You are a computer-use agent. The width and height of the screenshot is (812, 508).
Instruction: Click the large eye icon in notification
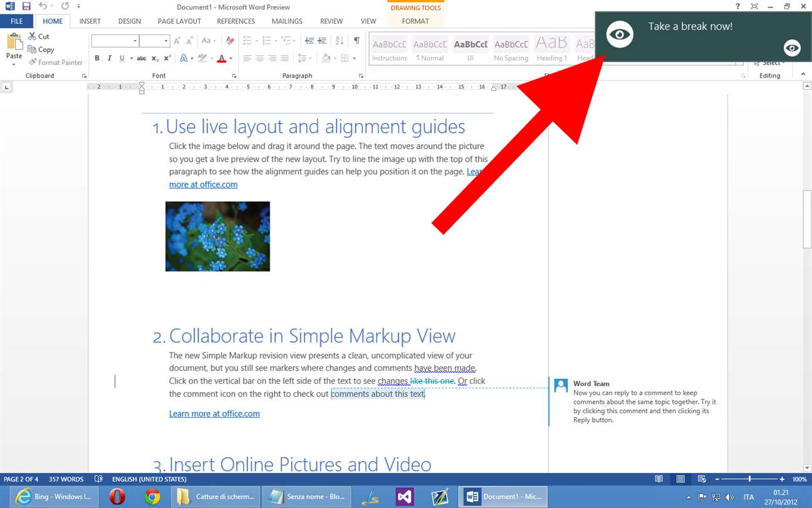[x=620, y=34]
